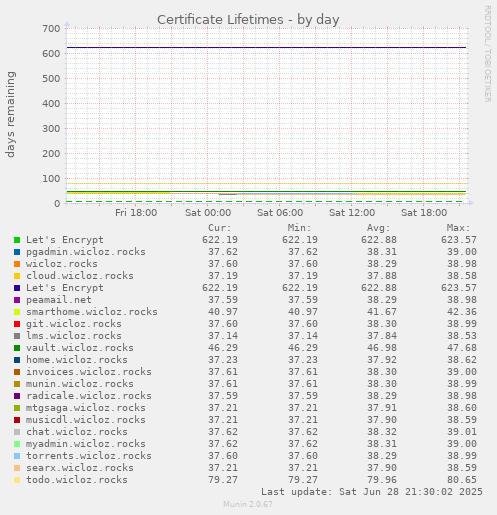Click the 600 y-axis tick label
This screenshot has height=515, width=497.
51,54
